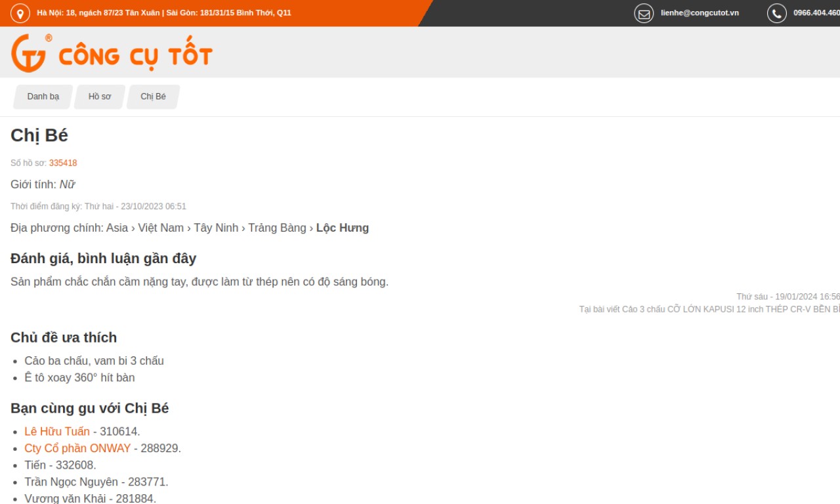
Task: Click the Bạn cùng gu với Chị Bé heading
Action: coord(90,408)
